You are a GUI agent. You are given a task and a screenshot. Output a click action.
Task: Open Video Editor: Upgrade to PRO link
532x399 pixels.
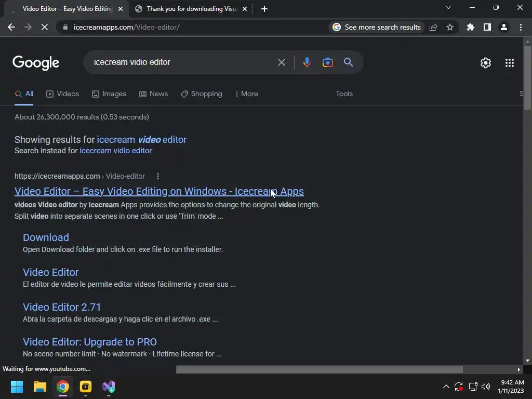[90, 342]
